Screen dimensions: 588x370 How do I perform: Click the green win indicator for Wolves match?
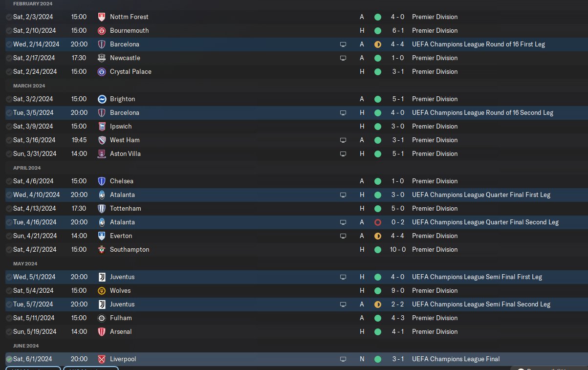click(x=377, y=290)
